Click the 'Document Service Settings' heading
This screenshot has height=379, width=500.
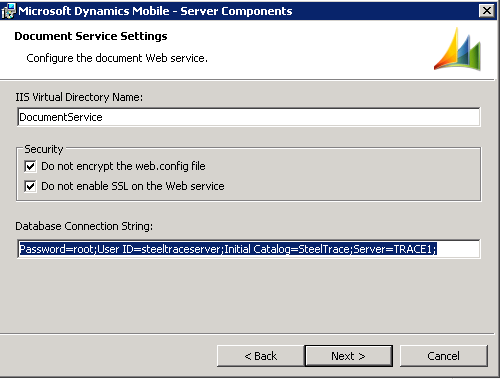[91, 36]
